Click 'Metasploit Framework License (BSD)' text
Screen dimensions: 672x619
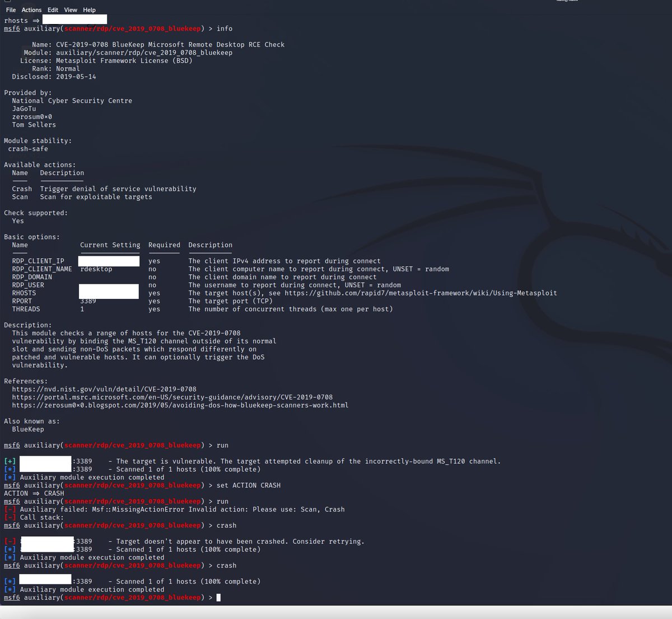pos(124,60)
